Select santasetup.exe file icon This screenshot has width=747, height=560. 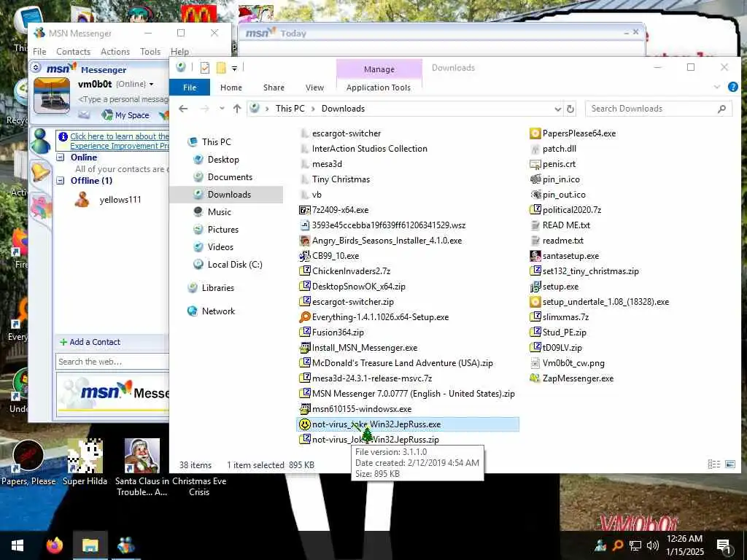click(x=535, y=256)
